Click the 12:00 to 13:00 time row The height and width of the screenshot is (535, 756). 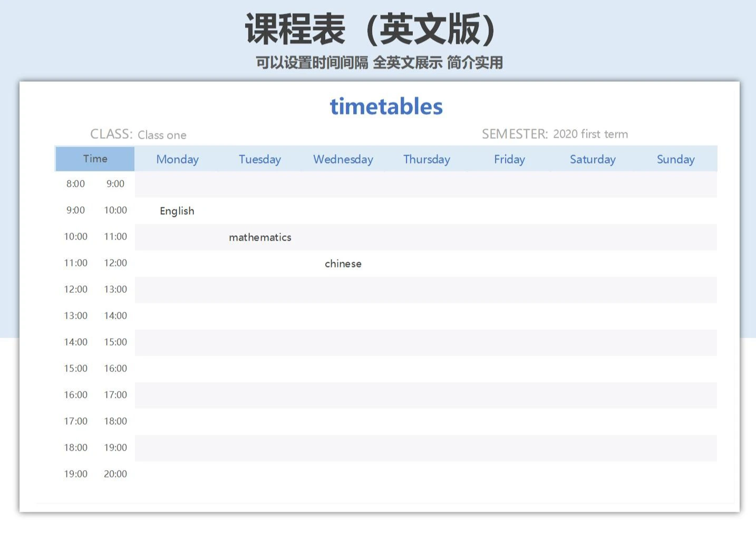point(95,289)
